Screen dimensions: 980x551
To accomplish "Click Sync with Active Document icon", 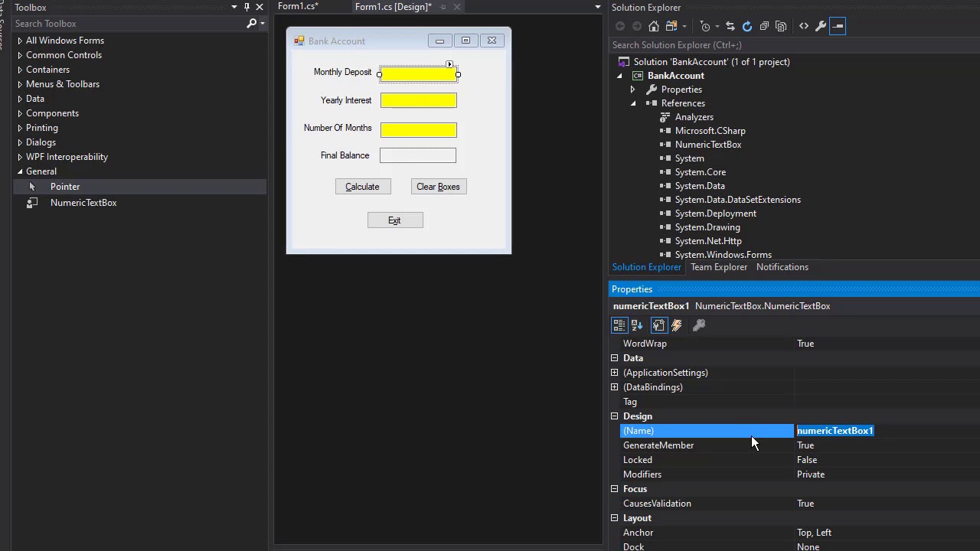I will 730,26.
